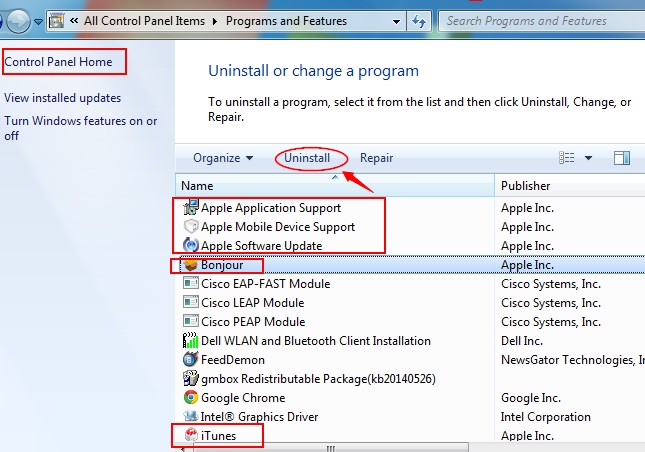Click the Cisco PEAP Module icon
645x452 pixels.
[191, 321]
